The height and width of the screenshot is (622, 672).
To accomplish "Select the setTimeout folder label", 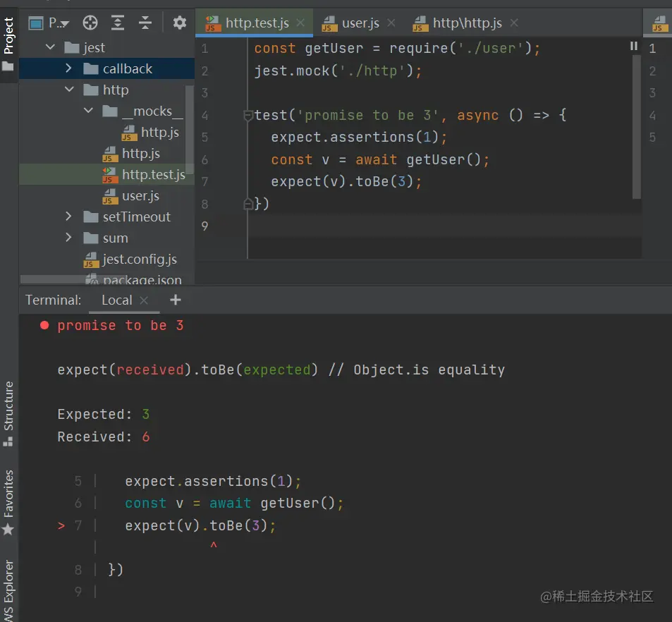I will [136, 217].
